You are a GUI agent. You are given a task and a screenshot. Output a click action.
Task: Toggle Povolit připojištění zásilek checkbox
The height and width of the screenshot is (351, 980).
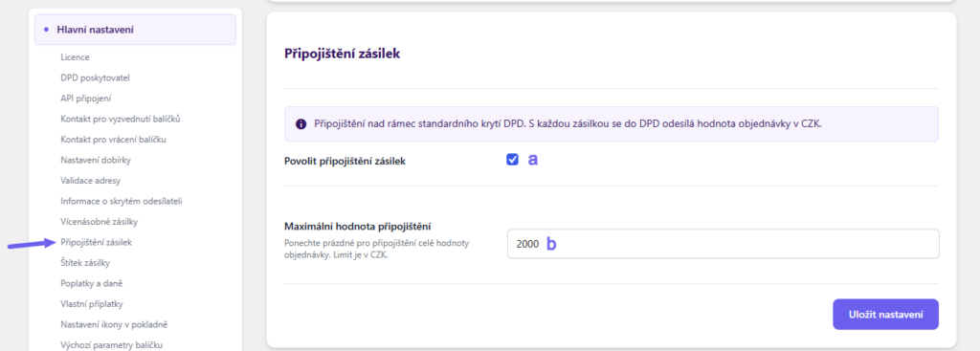coord(513,160)
